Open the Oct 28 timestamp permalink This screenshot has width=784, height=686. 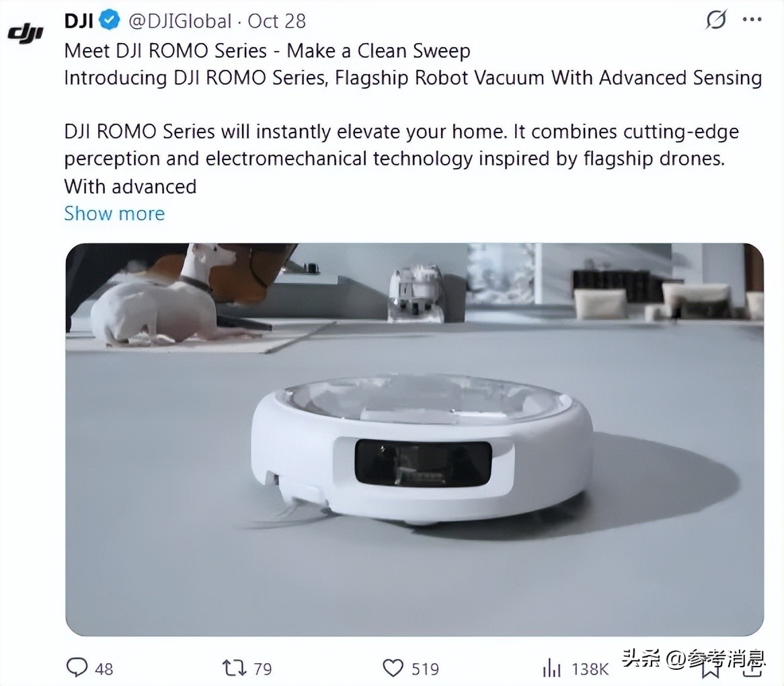(x=276, y=21)
